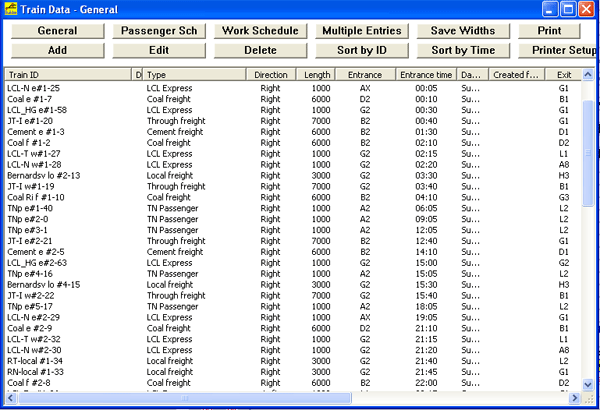Click the Train Data window title icon

(x=10, y=9)
